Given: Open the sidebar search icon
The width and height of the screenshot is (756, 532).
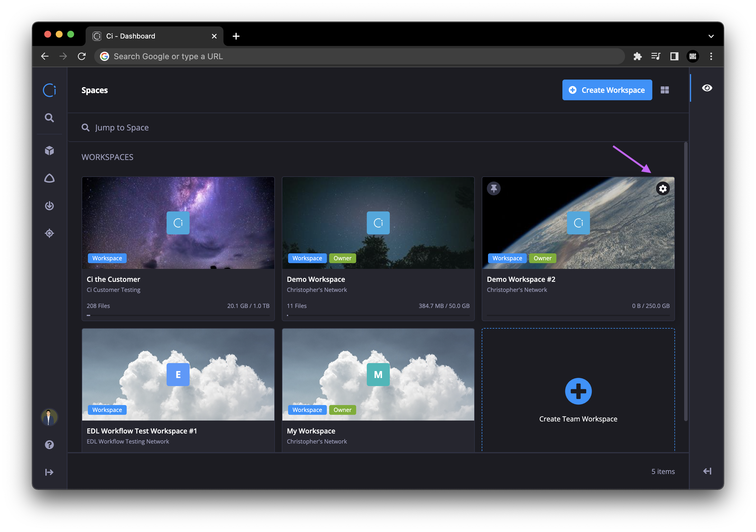Looking at the screenshot, I should click(49, 118).
